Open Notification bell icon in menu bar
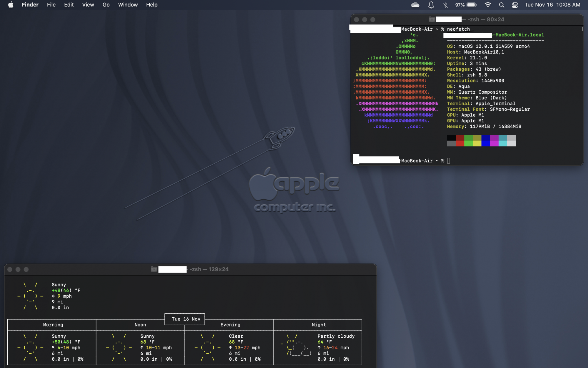The image size is (588, 368). (x=431, y=5)
